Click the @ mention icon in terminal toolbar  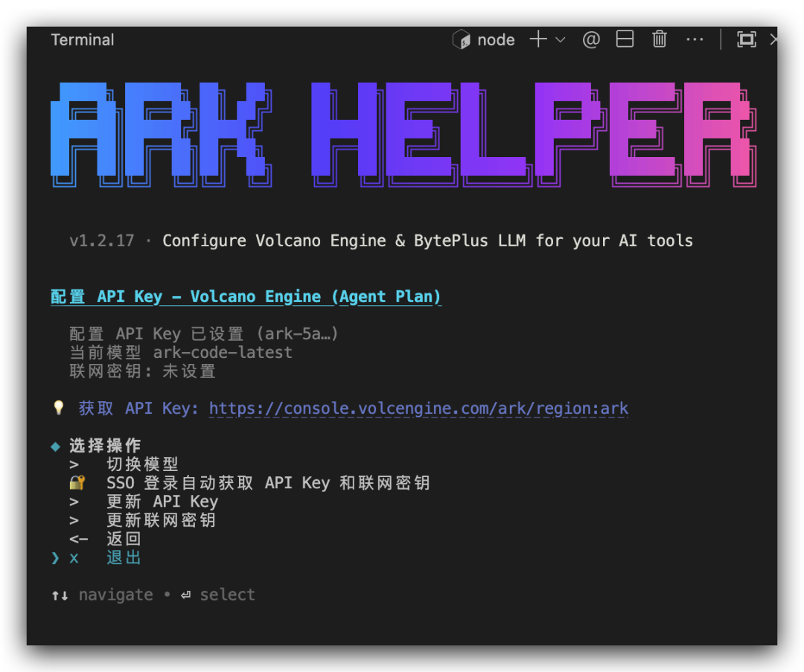[591, 39]
